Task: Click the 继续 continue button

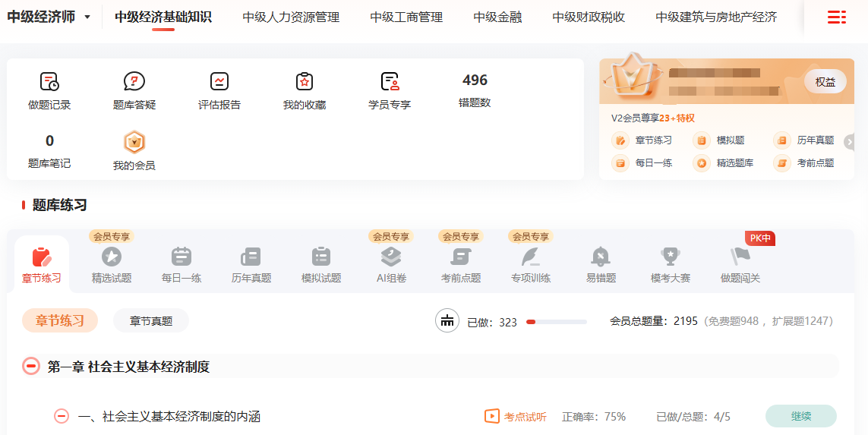Action: pos(800,416)
